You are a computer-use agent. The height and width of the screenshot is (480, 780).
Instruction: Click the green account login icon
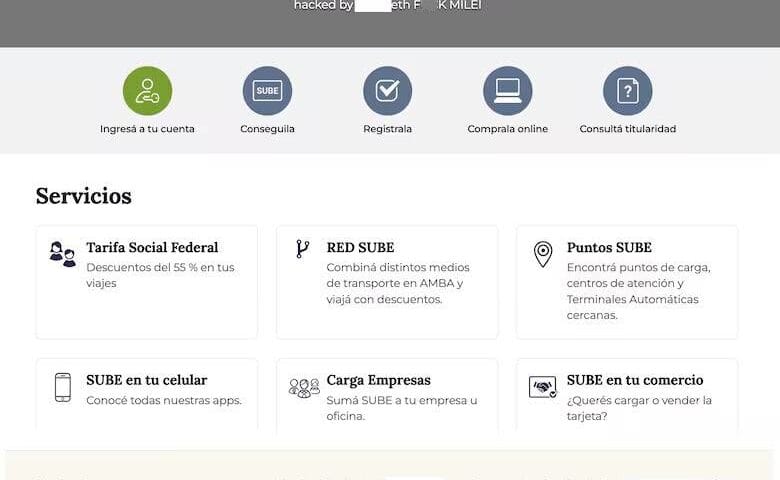pyautogui.click(x=147, y=91)
